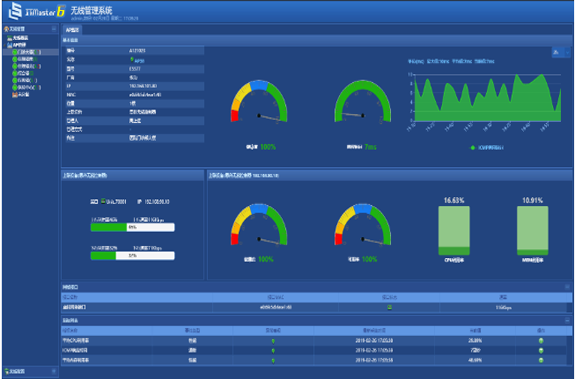This screenshot has height=379, width=575.
Task: Click the yellow-topped uplink gauge beside CPU bar
Action: tap(363, 225)
